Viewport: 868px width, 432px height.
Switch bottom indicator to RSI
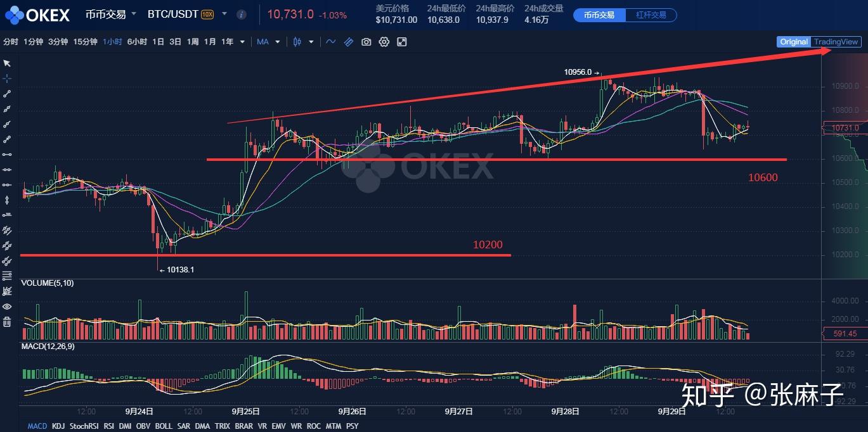(x=109, y=426)
